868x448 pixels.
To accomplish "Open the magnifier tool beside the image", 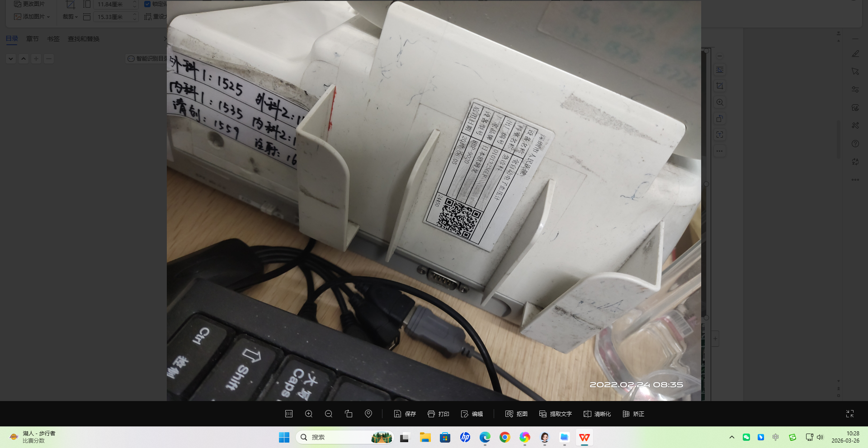I will pos(720,102).
